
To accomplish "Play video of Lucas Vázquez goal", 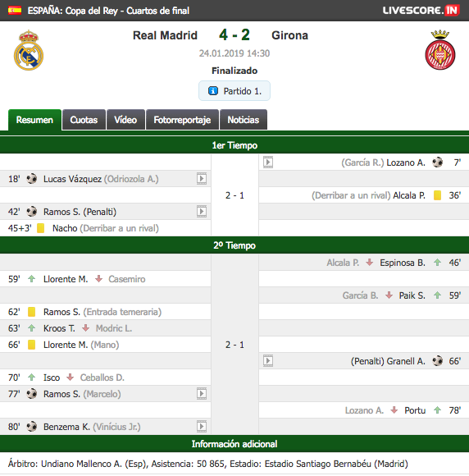I will (202, 179).
